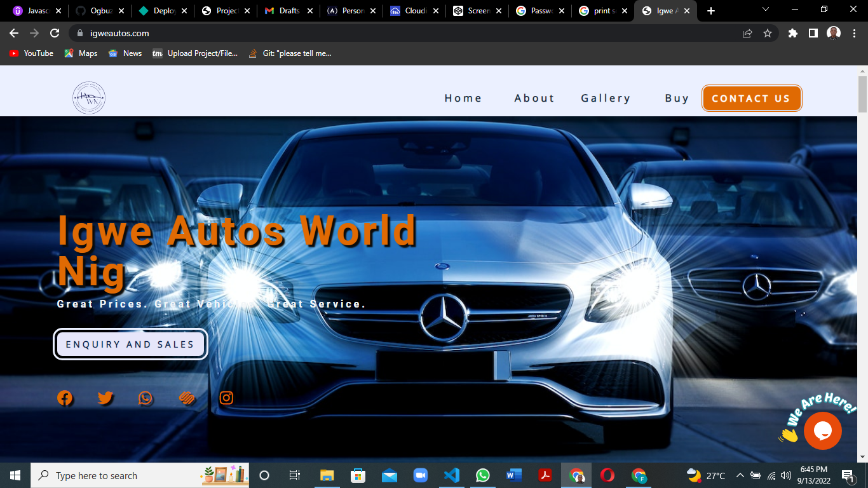Screen dimensions: 868x488
Task: Open Buy in the site menu
Action: (677, 98)
